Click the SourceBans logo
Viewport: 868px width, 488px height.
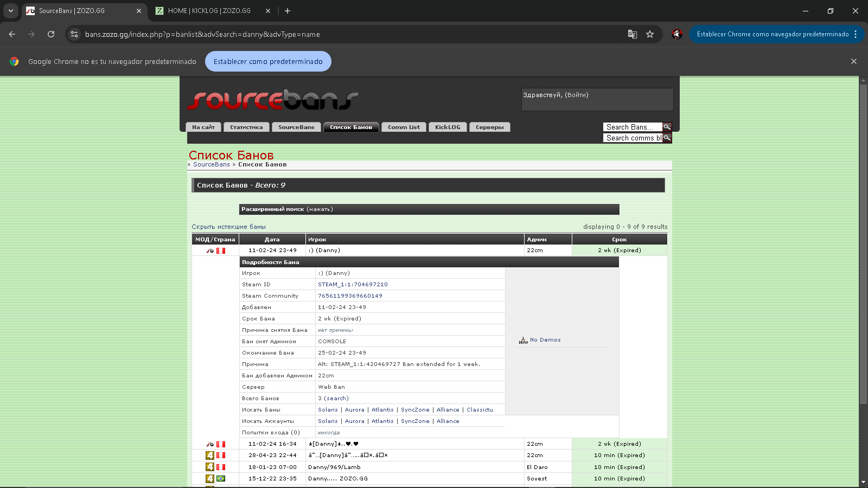tap(272, 100)
